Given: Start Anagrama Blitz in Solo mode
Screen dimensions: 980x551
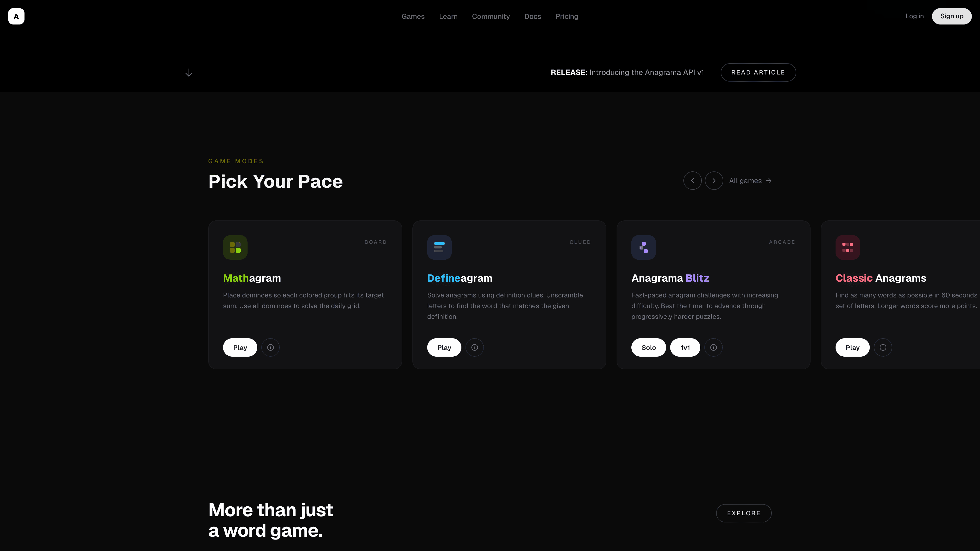Looking at the screenshot, I should click(x=648, y=347).
